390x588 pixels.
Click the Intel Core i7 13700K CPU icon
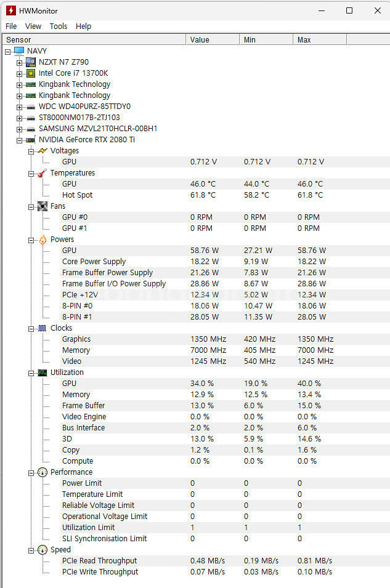point(30,73)
